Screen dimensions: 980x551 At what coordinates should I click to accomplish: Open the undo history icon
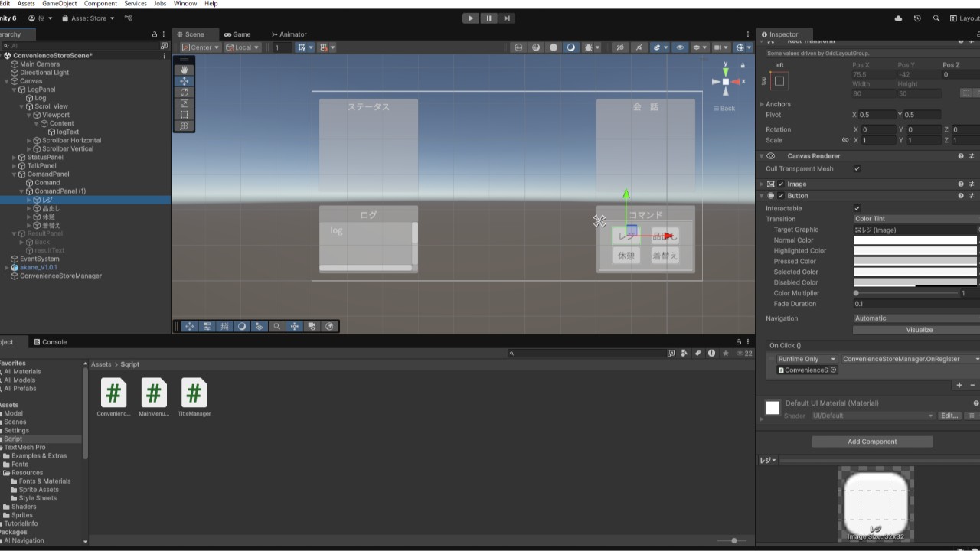[x=917, y=18]
